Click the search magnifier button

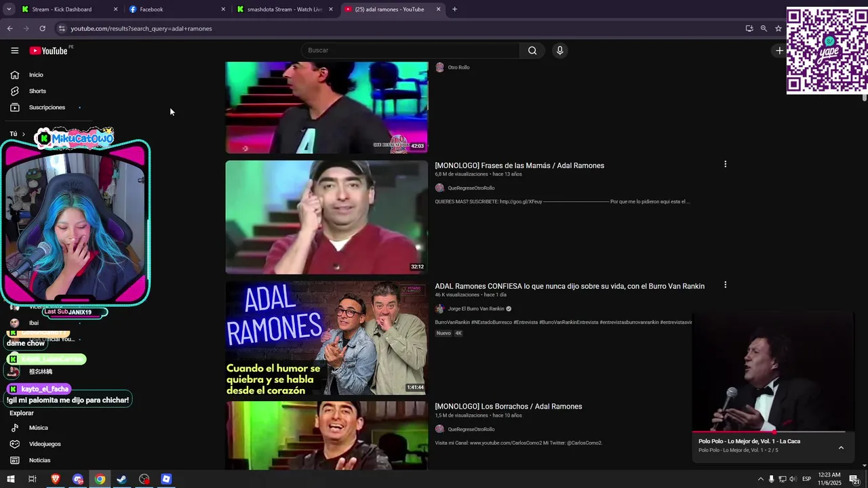coord(532,50)
